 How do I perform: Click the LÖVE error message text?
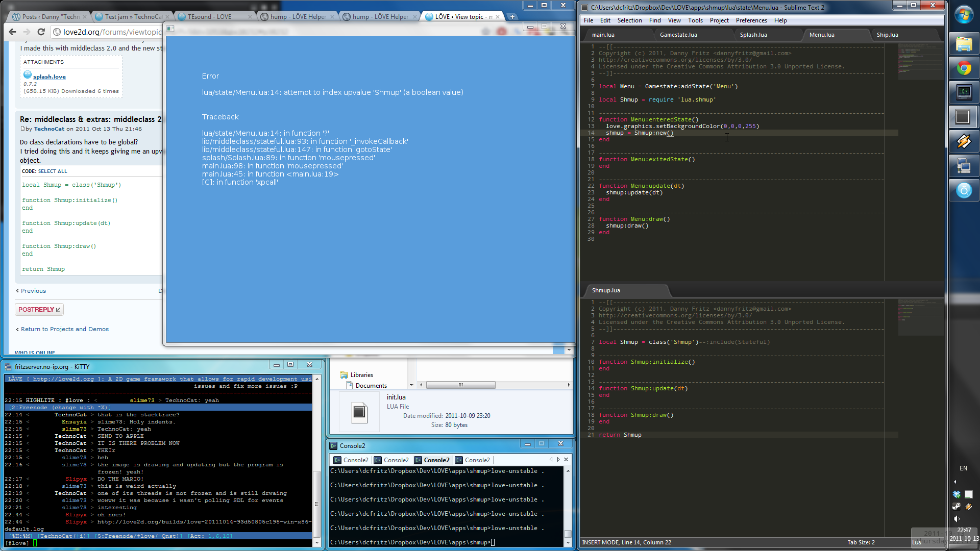coord(333,92)
